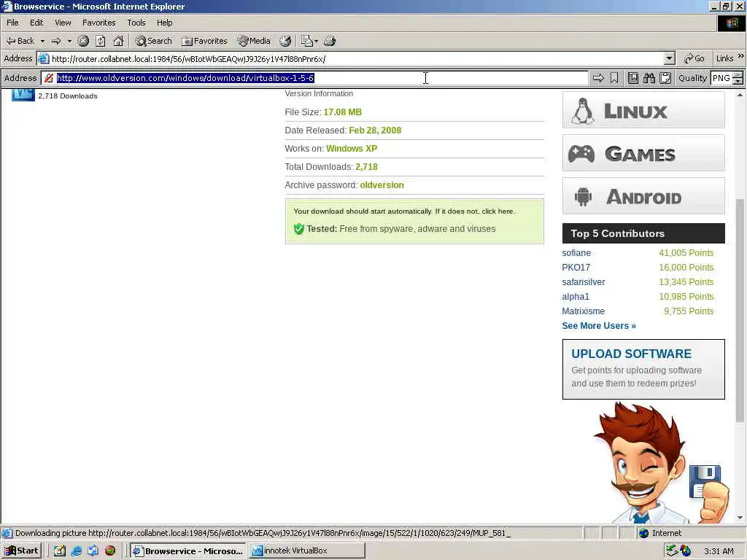
Task: Switch to innotek VirtualBox taskbar button
Action: pos(307,551)
